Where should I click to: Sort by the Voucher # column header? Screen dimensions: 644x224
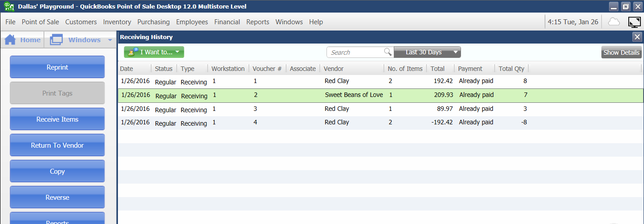[x=267, y=69]
